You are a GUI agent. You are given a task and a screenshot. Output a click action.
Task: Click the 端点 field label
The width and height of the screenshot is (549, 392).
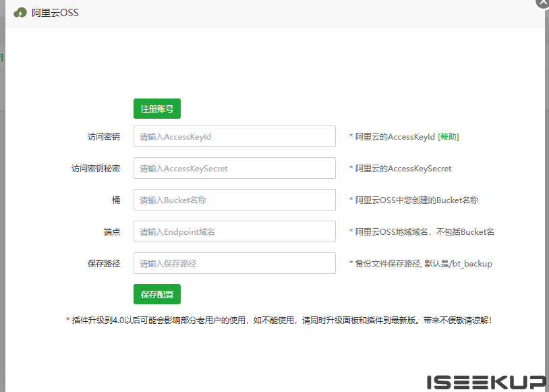[x=112, y=231]
